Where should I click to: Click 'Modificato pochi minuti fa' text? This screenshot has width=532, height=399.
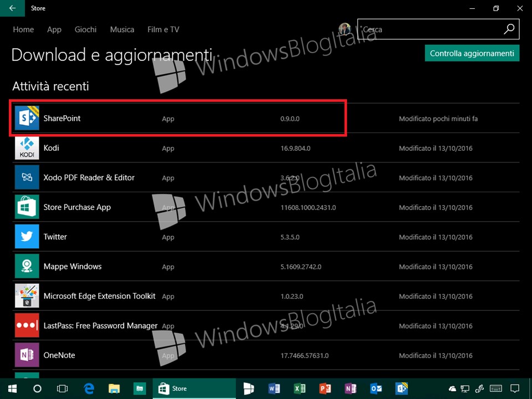pos(438,119)
